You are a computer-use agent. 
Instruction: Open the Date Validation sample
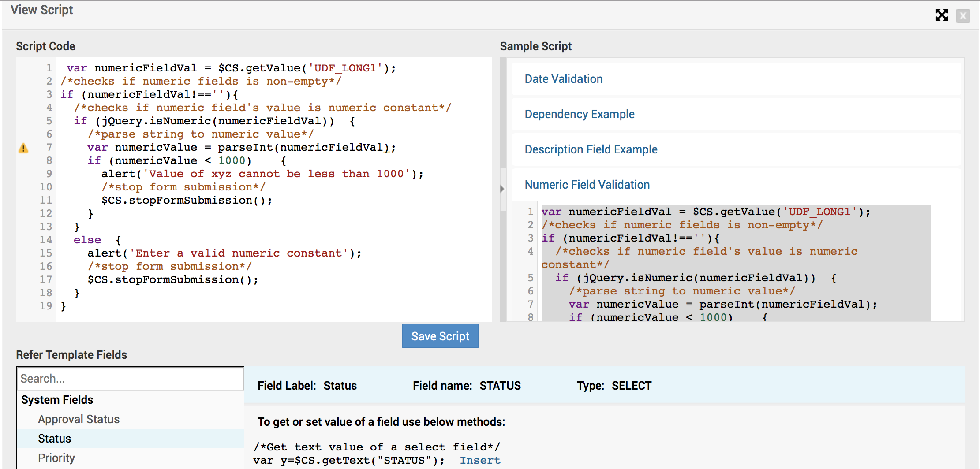(x=563, y=79)
